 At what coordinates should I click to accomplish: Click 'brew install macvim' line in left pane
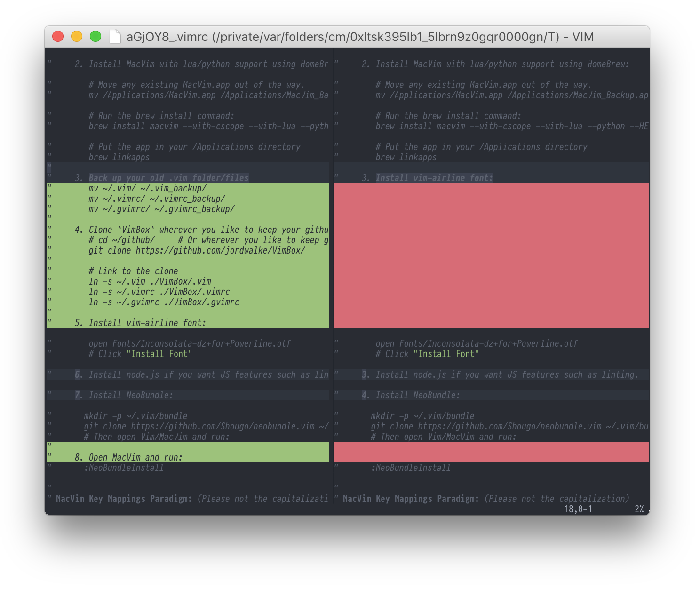point(208,126)
